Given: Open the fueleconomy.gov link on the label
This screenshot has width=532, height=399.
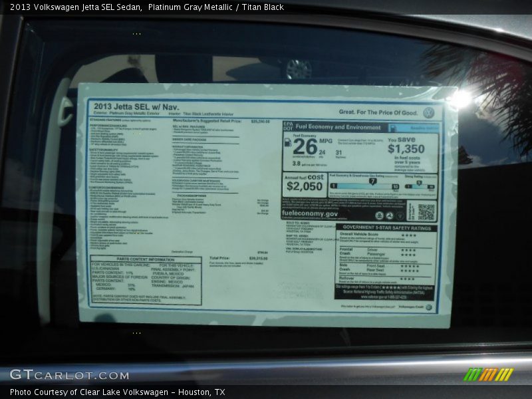Looking at the screenshot, I should pos(309,213).
